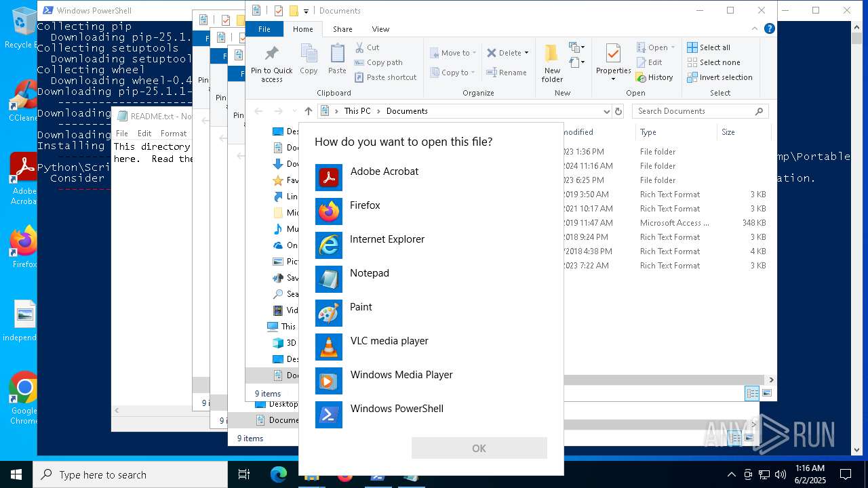Choose Notepad in the open-with list
This screenshot has height=488, width=868.
point(431,279)
